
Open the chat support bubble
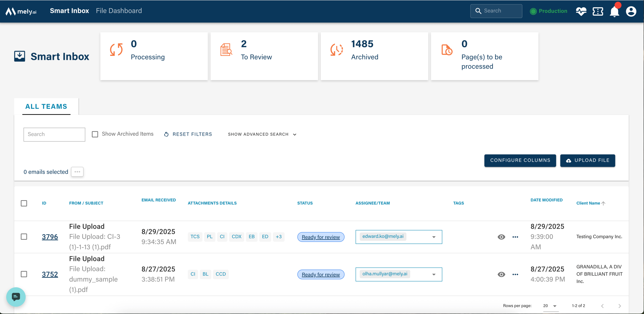(16, 297)
